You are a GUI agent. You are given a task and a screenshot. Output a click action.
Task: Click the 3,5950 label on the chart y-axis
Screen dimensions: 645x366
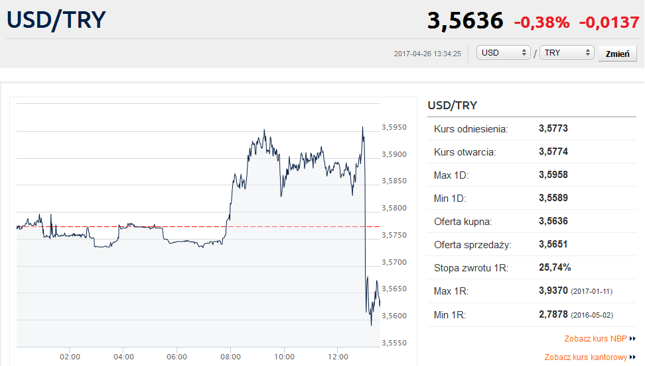(x=394, y=127)
